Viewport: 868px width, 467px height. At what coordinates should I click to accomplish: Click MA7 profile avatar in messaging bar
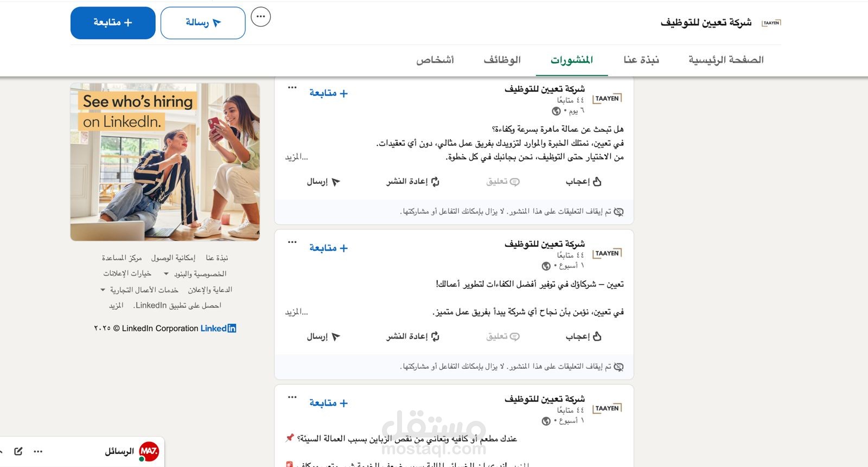coord(149,451)
